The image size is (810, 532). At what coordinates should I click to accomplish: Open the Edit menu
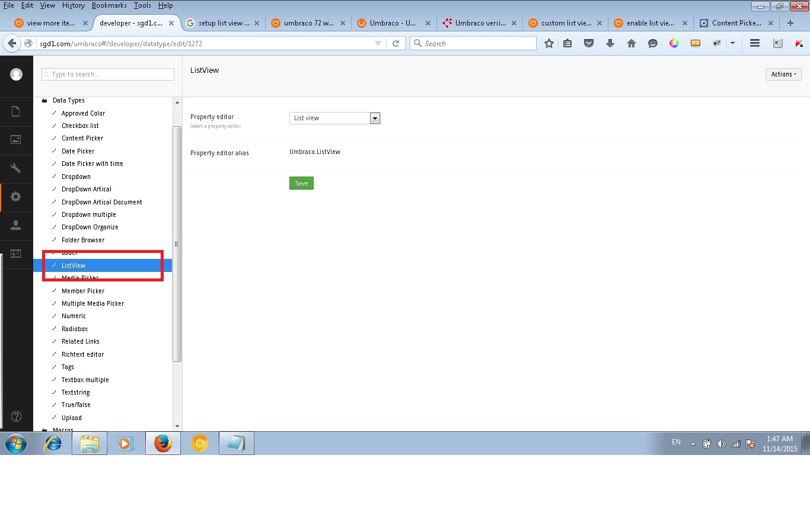(27, 5)
